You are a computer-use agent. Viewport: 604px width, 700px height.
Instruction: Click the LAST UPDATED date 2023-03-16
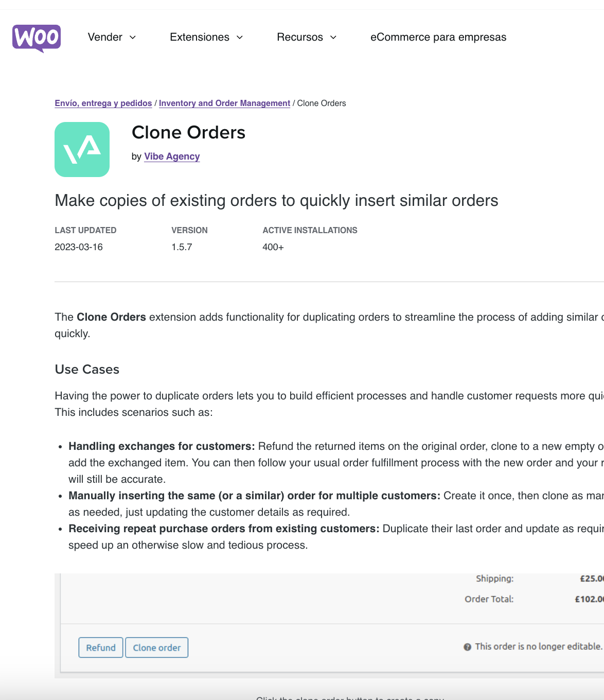pos(79,247)
